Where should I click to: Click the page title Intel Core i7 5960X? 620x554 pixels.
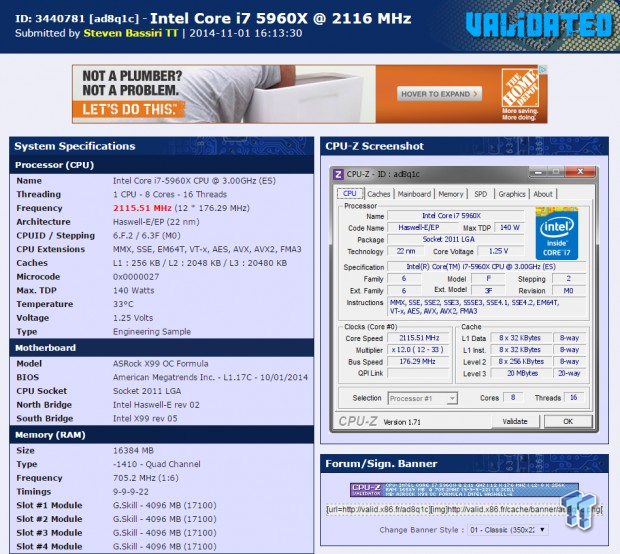pyautogui.click(x=281, y=19)
